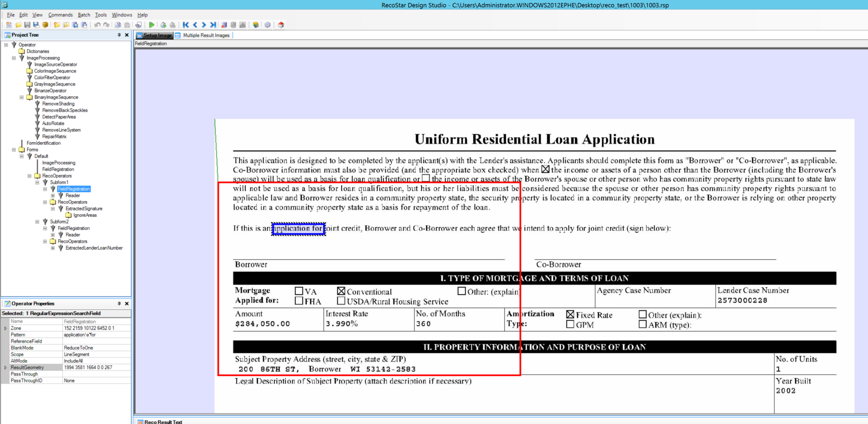
Task: Click the Undo arrow in toolbar
Action: [97, 25]
